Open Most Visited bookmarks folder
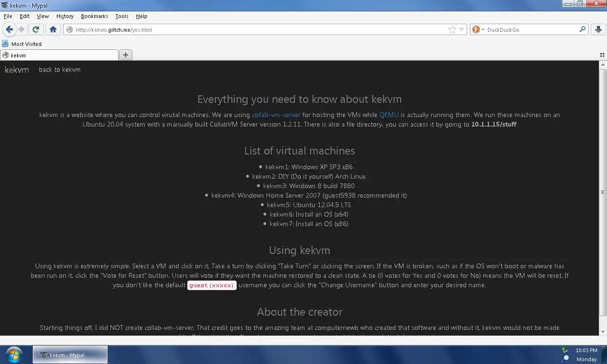This screenshot has width=607, height=364. pyautogui.click(x=22, y=44)
